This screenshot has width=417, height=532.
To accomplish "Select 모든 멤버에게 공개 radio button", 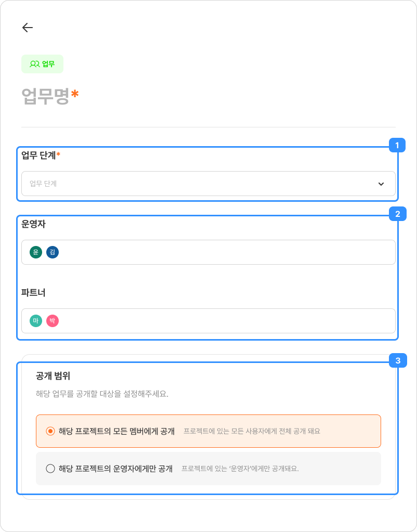I will pyautogui.click(x=50, y=431).
